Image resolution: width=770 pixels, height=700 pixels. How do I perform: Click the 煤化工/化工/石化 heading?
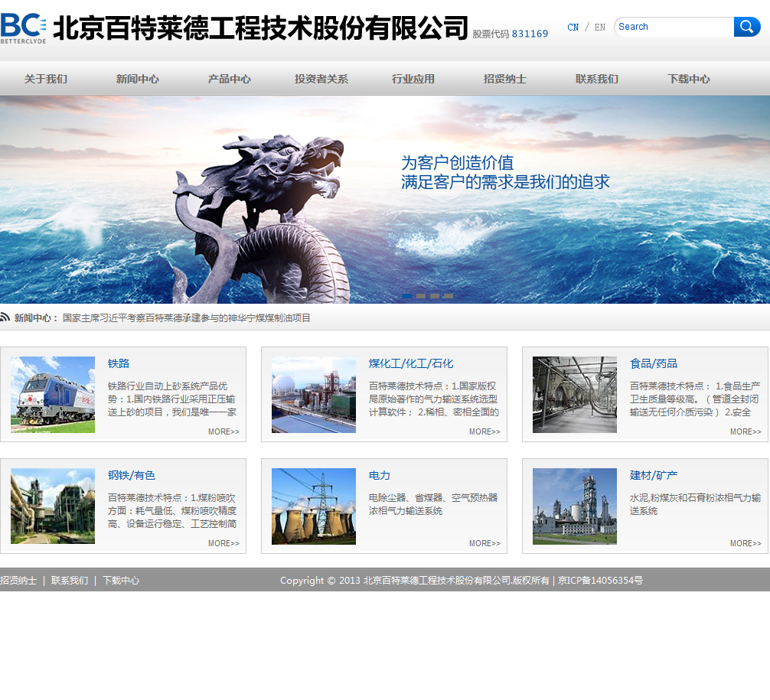(x=411, y=363)
